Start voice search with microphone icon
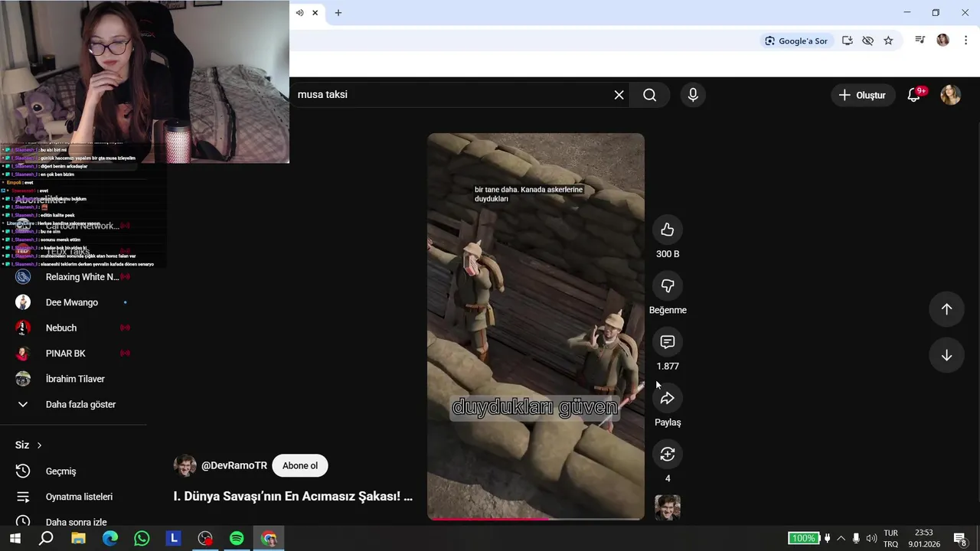 point(693,95)
